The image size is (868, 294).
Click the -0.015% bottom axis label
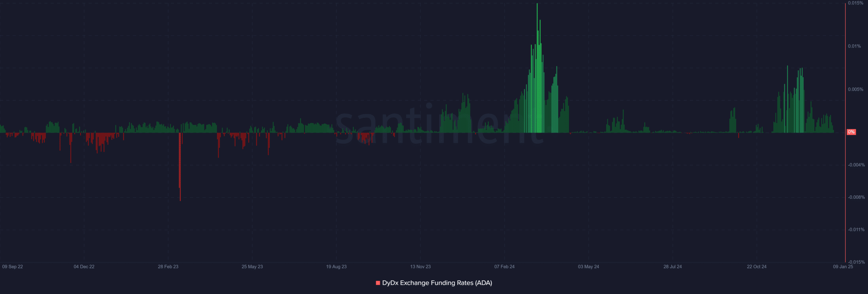[x=856, y=262]
